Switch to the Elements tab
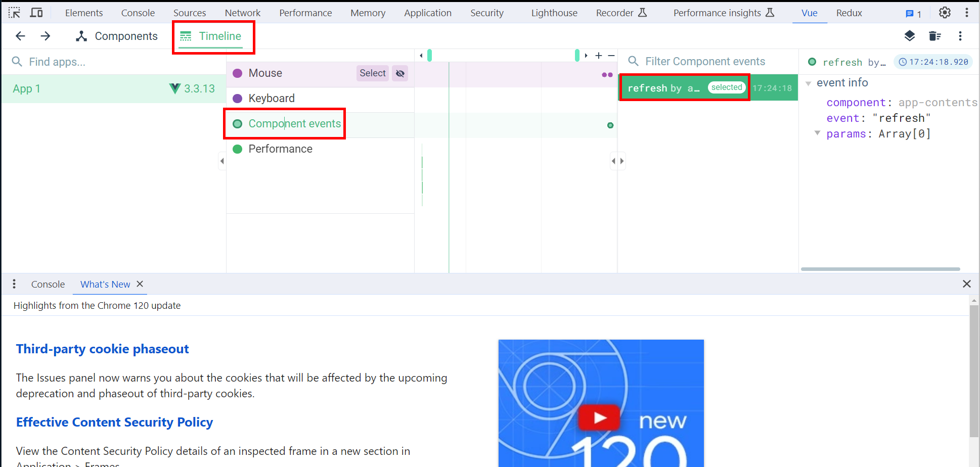980x467 pixels. 84,13
